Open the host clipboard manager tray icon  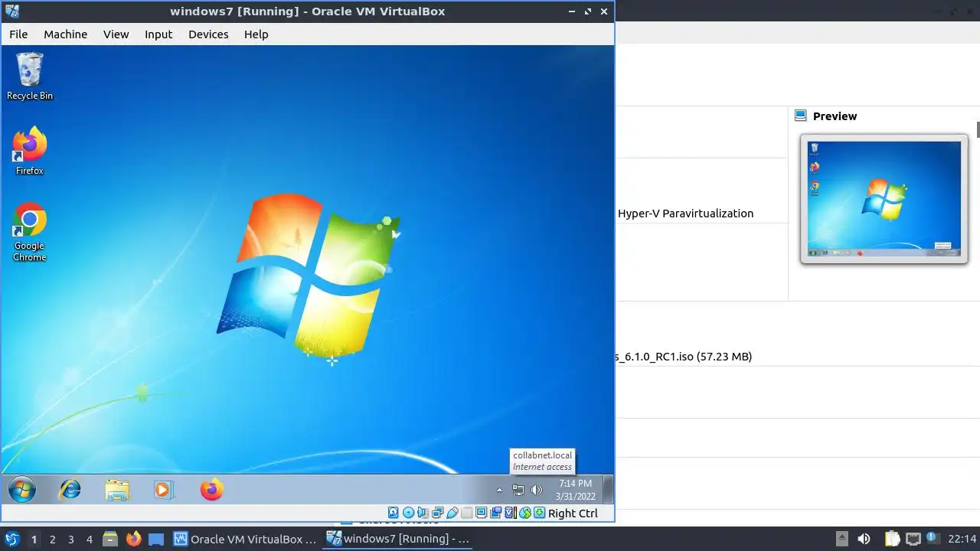tap(893, 539)
